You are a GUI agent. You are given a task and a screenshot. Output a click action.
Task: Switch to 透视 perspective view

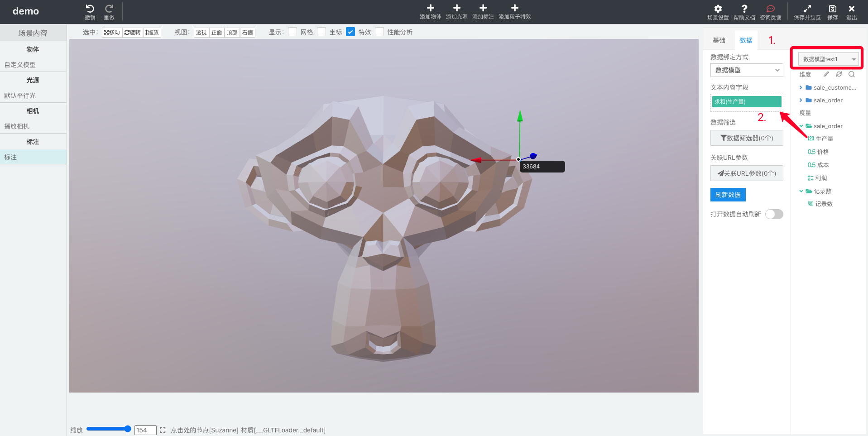tap(201, 33)
